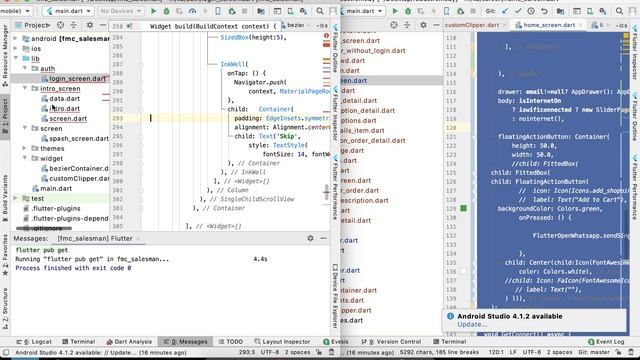
Task: Open the left Terminal tool window
Action: [x=78, y=341]
